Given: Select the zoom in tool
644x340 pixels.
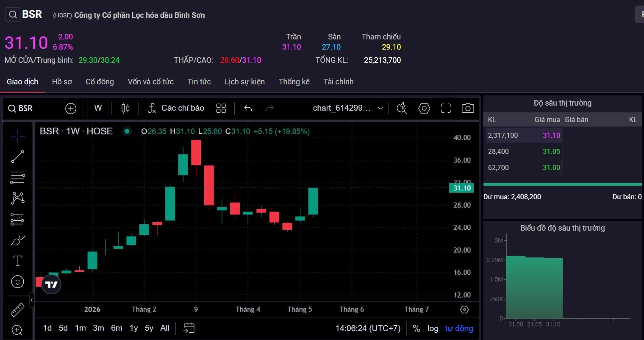Looking at the screenshot, I should 17,330.
